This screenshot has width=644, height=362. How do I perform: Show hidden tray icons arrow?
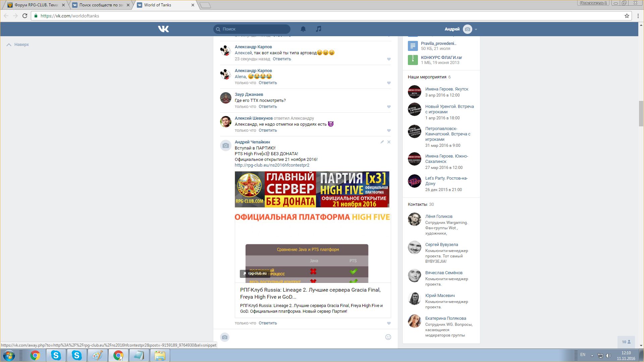(x=592, y=355)
